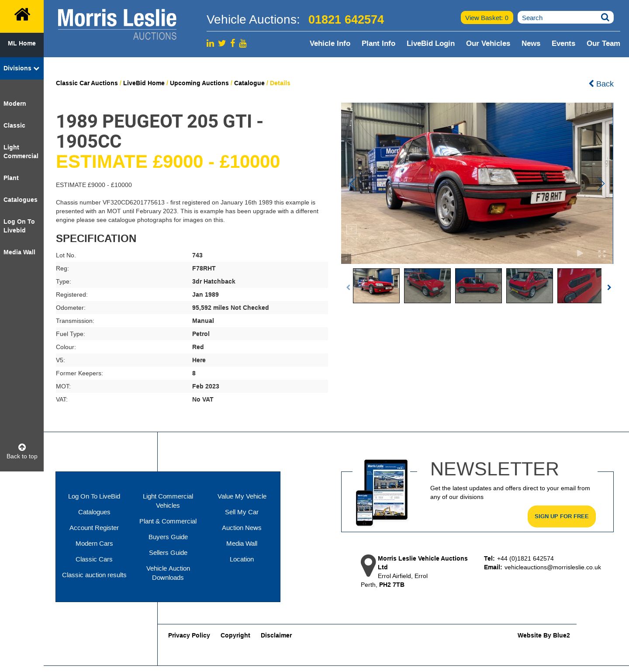Click the map pin location icon
Image resolution: width=629 pixels, height=672 pixels.
368,566
